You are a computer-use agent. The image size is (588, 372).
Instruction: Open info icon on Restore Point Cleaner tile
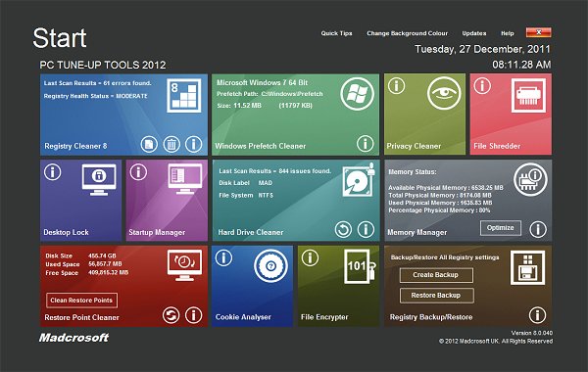(193, 315)
